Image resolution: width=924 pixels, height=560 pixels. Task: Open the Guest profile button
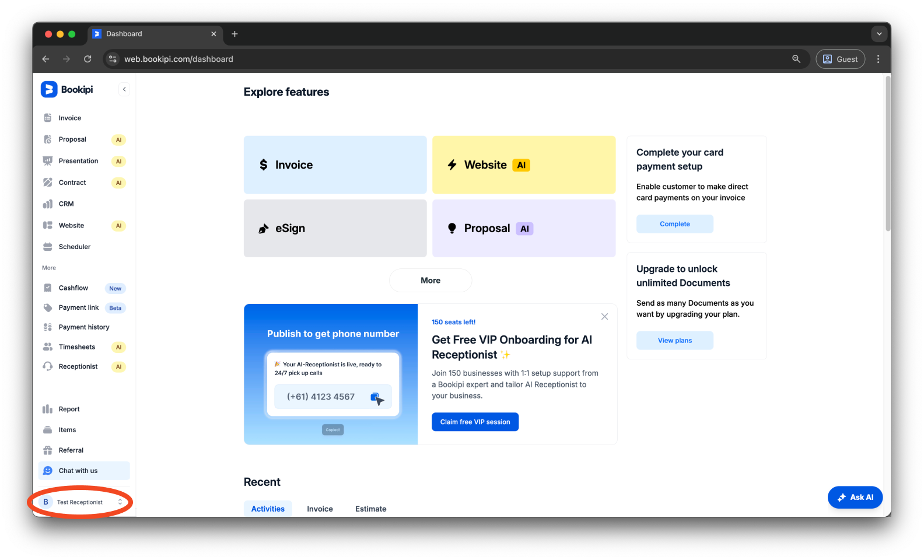click(x=841, y=59)
